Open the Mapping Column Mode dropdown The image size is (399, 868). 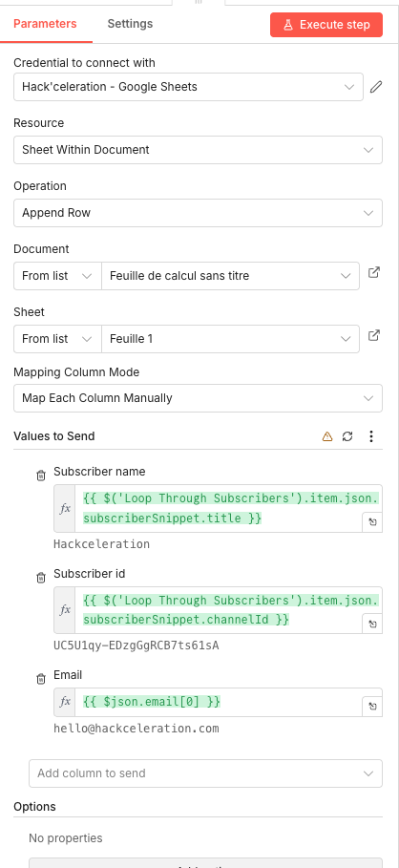[198, 398]
